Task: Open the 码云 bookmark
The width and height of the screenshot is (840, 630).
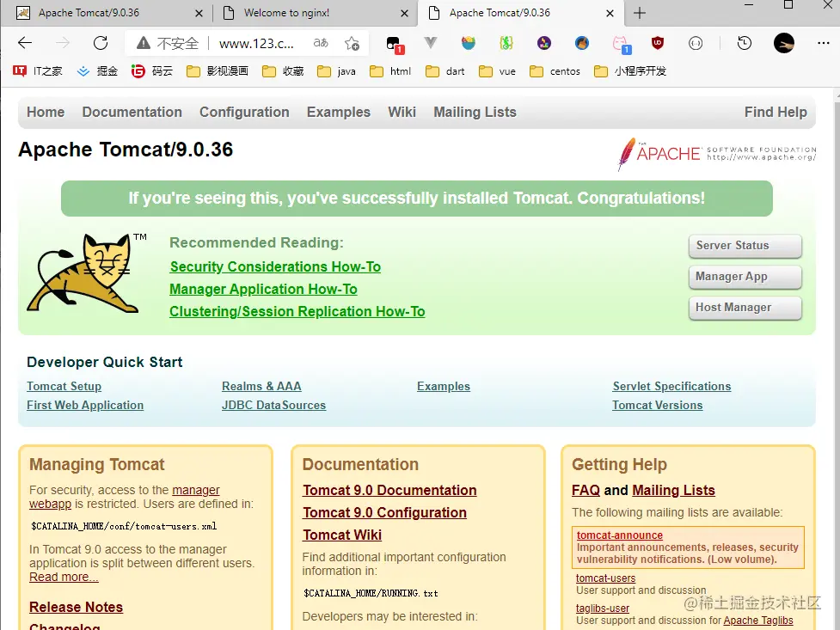Action: tap(152, 71)
